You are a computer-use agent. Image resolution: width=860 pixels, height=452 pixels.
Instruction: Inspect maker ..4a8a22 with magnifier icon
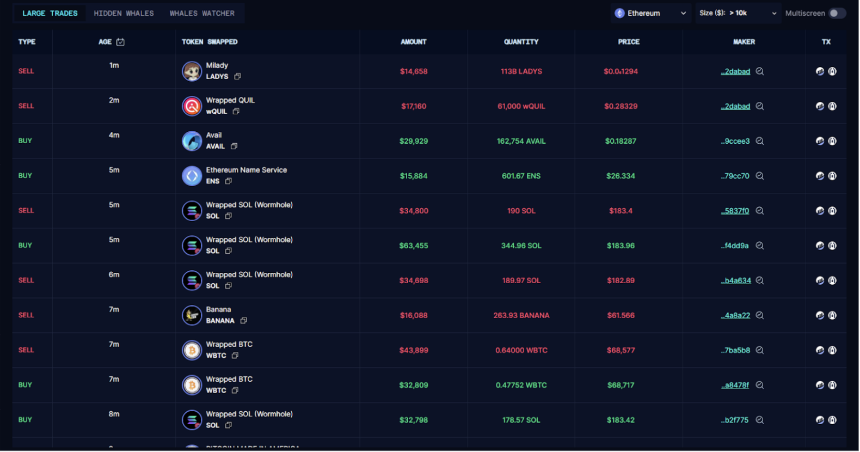point(760,315)
